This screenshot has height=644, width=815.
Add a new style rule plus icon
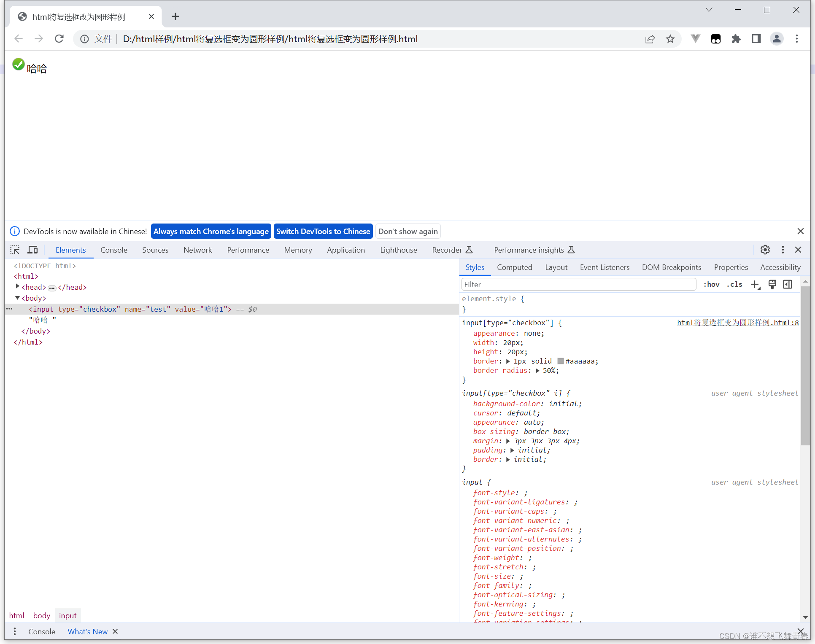[x=756, y=285]
